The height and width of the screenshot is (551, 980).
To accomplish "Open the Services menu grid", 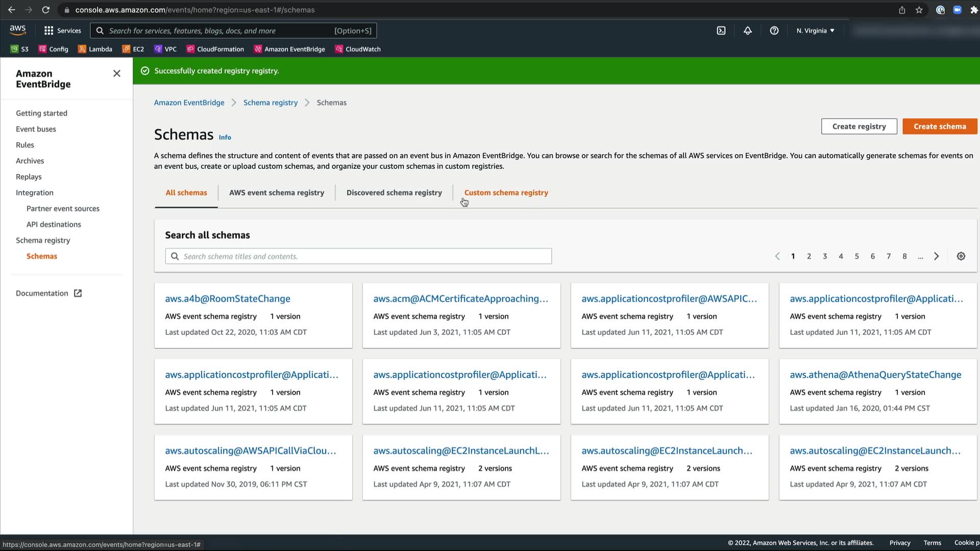I will 62,31.
